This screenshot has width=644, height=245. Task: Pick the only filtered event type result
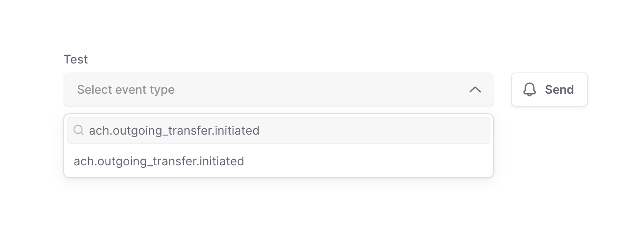pos(159,161)
